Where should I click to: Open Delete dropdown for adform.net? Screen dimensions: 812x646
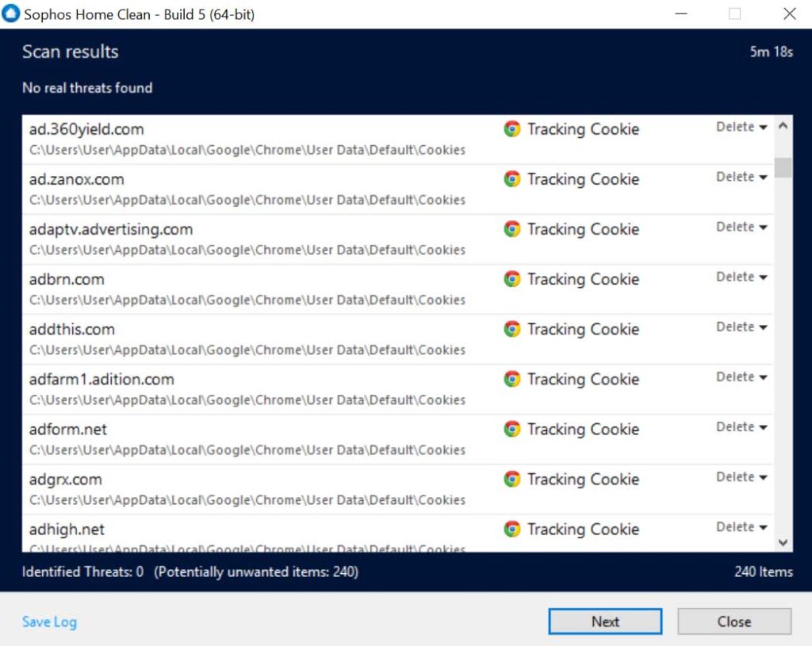coord(741,426)
